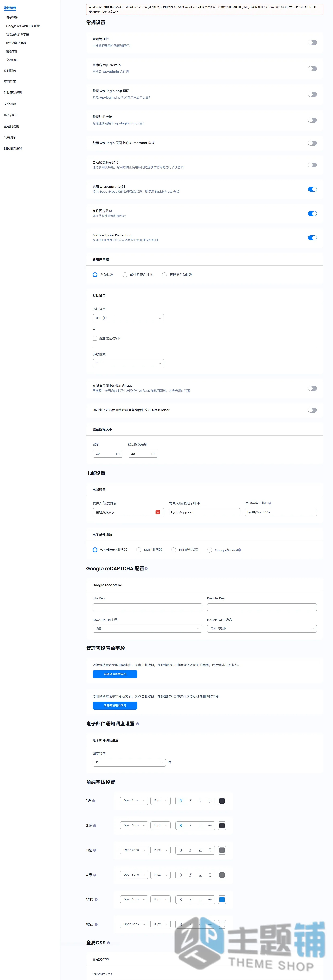
Task: Go to 安全选项 sidebar item
Action: [x=10, y=104]
